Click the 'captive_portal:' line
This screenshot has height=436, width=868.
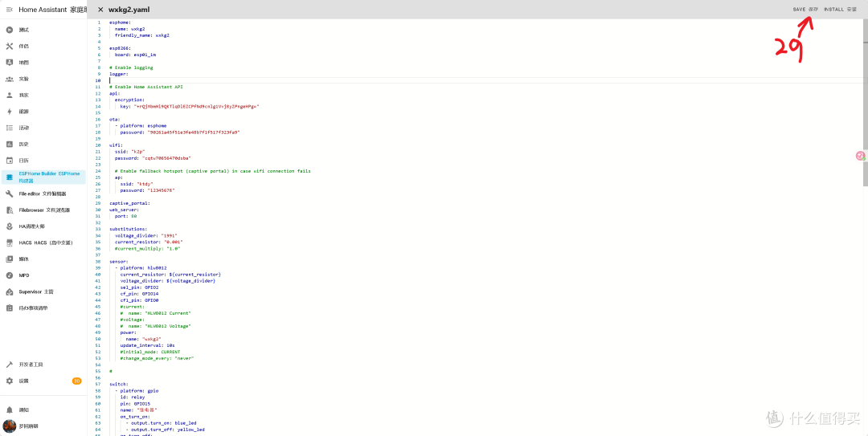click(129, 203)
